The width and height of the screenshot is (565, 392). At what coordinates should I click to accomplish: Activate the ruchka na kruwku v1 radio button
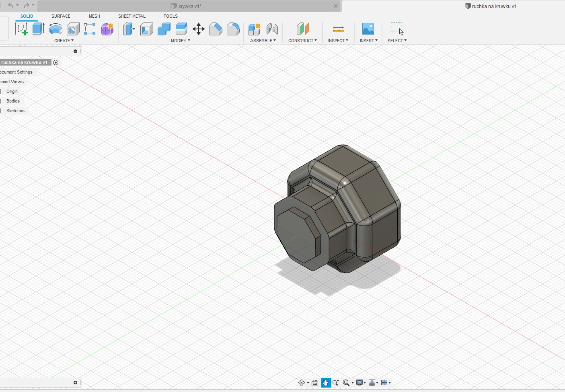pyautogui.click(x=56, y=62)
